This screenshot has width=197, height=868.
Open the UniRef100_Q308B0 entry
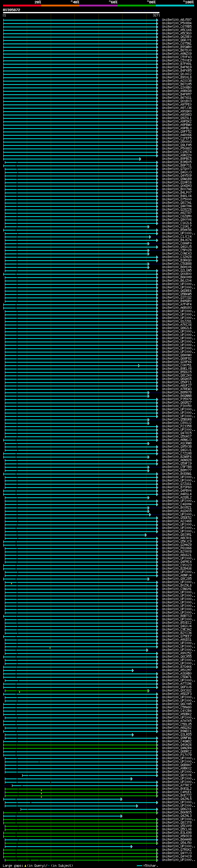click(x=177, y=88)
